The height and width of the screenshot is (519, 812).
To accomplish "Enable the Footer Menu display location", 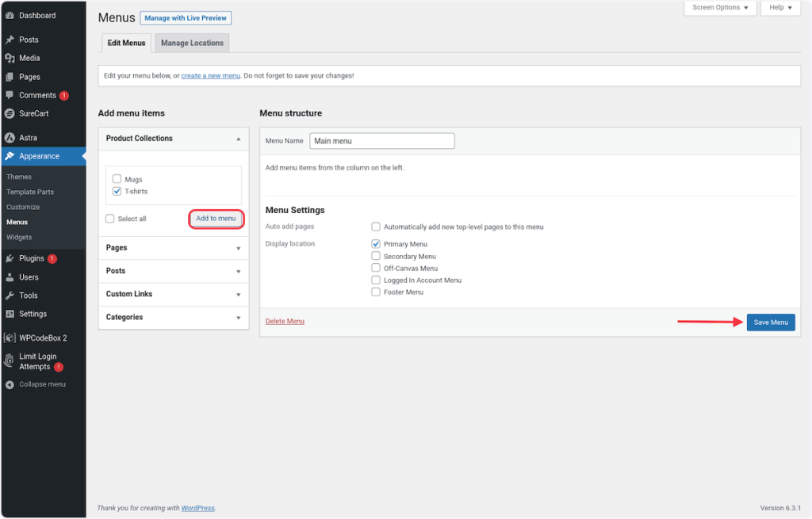I will pos(376,292).
